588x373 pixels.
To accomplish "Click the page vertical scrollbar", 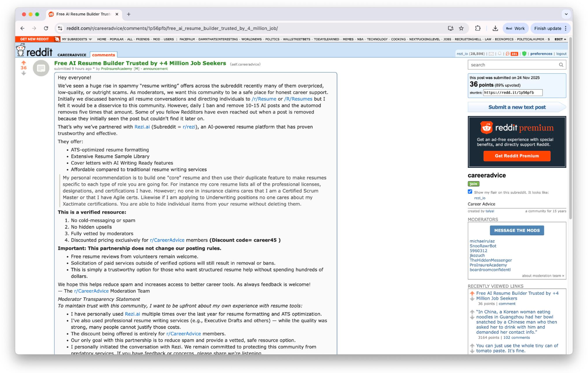I will tap(571, 128).
